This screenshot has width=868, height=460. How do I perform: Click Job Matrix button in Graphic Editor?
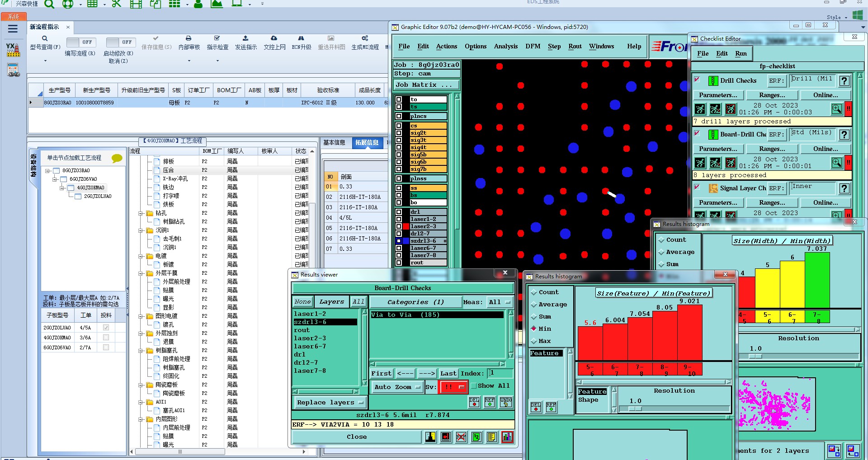pos(426,85)
